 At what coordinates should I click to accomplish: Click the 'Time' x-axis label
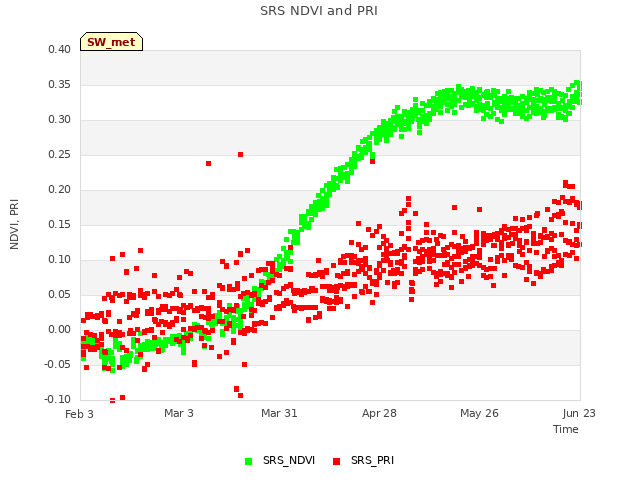[565, 429]
